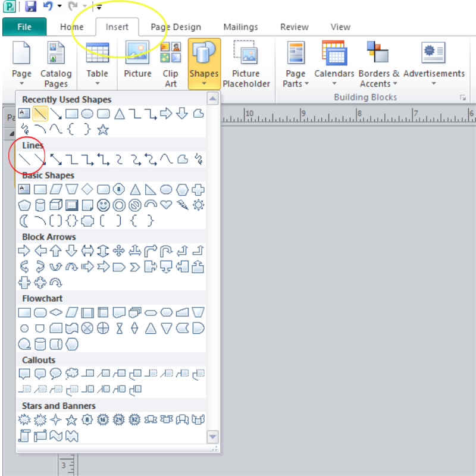
Task: Pick the Moon basic shape
Action: click(24, 221)
